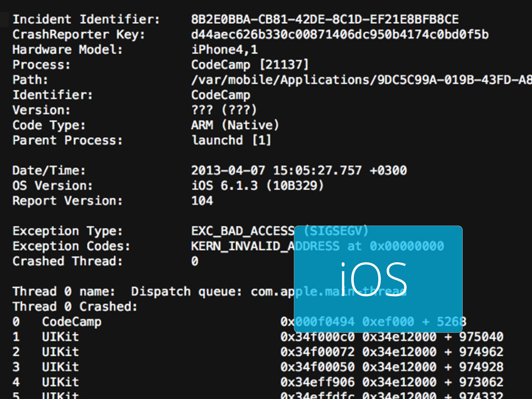
Task: Select the 'Exception Type:' label
Action: tap(68, 231)
